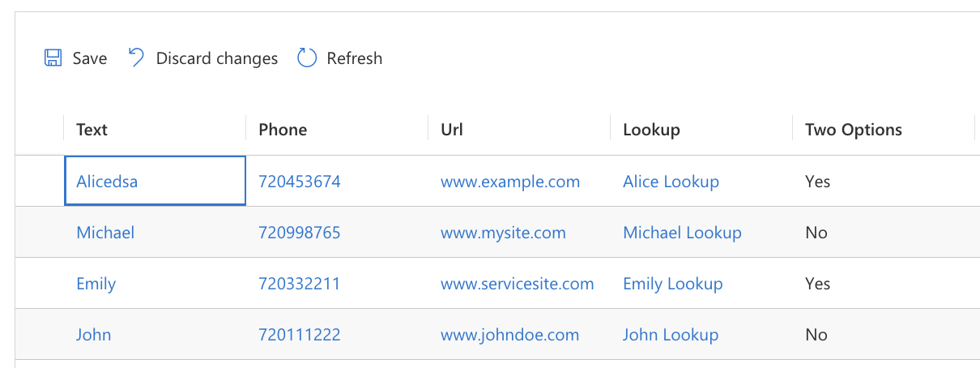Open the www.johndoe.com link
This screenshot has width=980, height=368.
510,335
